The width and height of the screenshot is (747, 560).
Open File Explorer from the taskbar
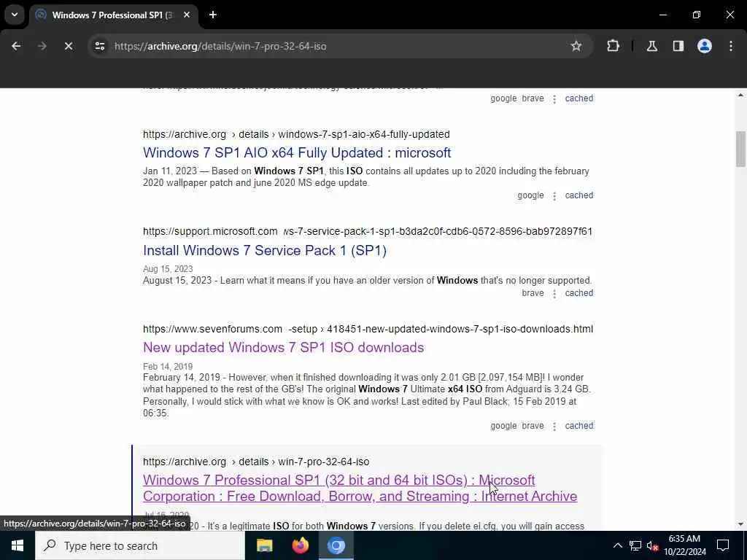264,545
